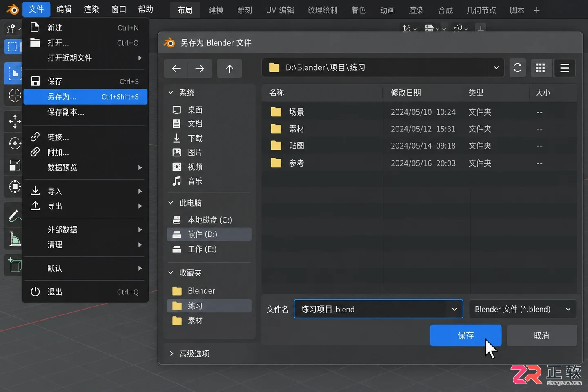Sort files by 修改日期 column
The width and height of the screenshot is (588, 392).
click(x=423, y=93)
